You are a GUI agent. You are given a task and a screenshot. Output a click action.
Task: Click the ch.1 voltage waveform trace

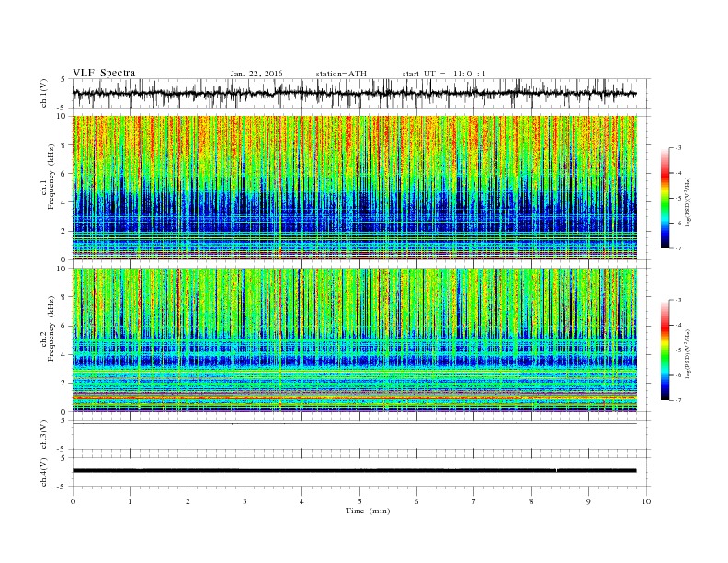pos(354,93)
